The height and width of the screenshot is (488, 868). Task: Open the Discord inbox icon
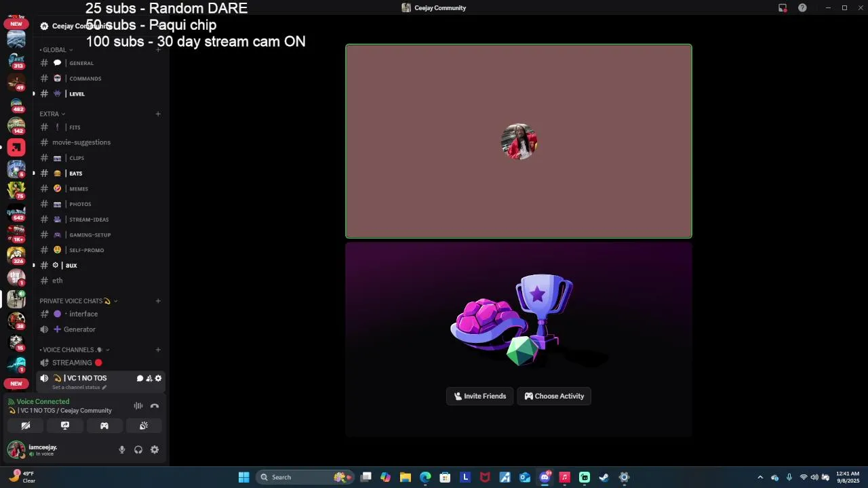pos(783,7)
